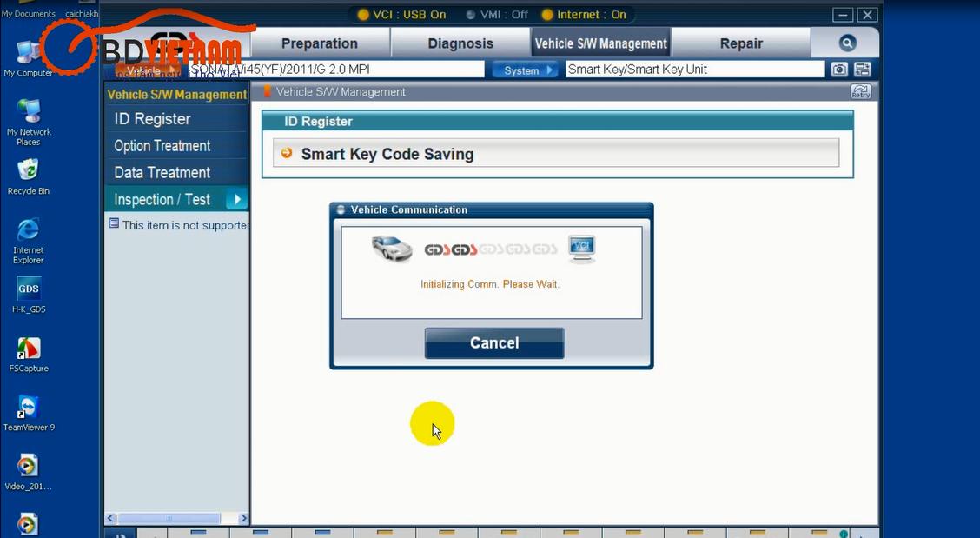Click the Retry icon in panel header
This screenshot has height=538, width=980.
(x=861, y=92)
